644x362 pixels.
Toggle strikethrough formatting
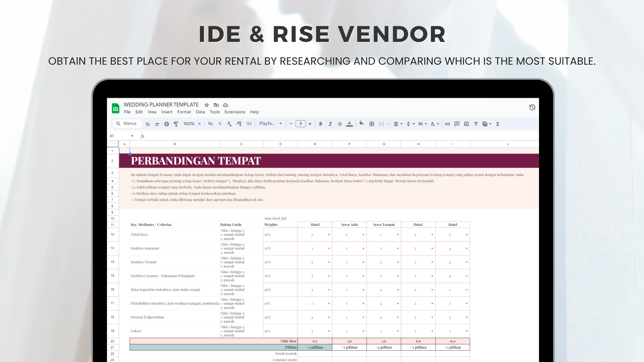pyautogui.click(x=339, y=124)
